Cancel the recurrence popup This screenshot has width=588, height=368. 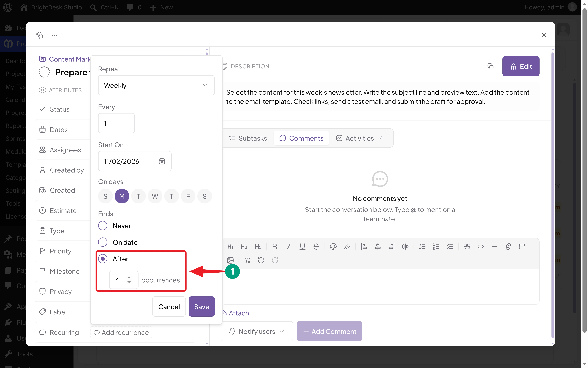(169, 306)
